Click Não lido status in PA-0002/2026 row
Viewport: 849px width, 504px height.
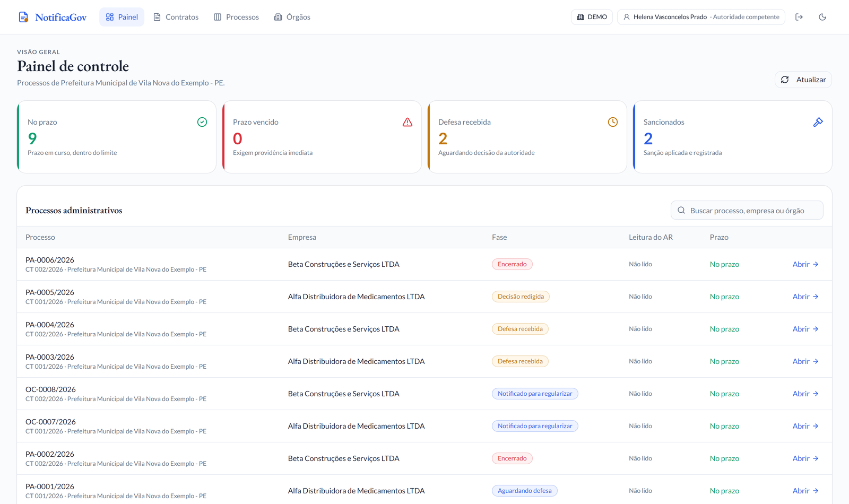[x=640, y=458]
